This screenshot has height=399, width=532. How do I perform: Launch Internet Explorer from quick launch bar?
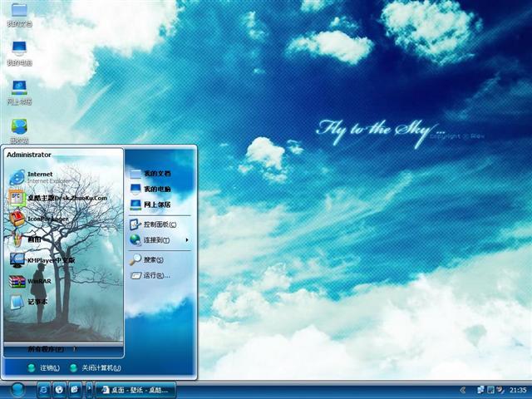click(x=43, y=390)
